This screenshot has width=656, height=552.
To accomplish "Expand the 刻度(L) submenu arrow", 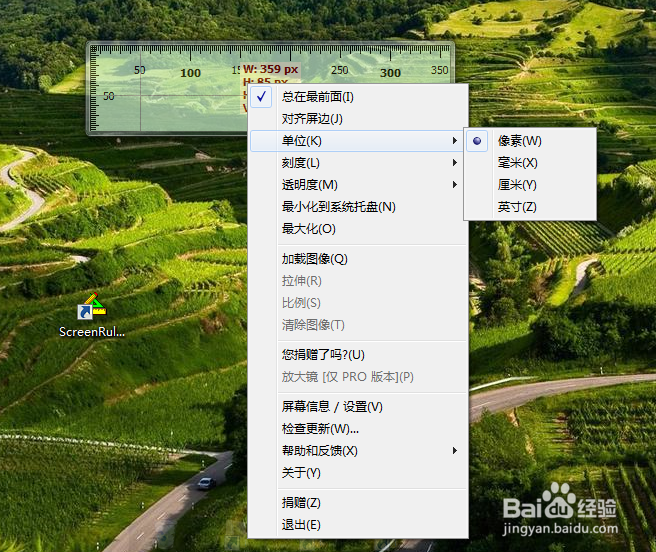I will click(x=454, y=163).
